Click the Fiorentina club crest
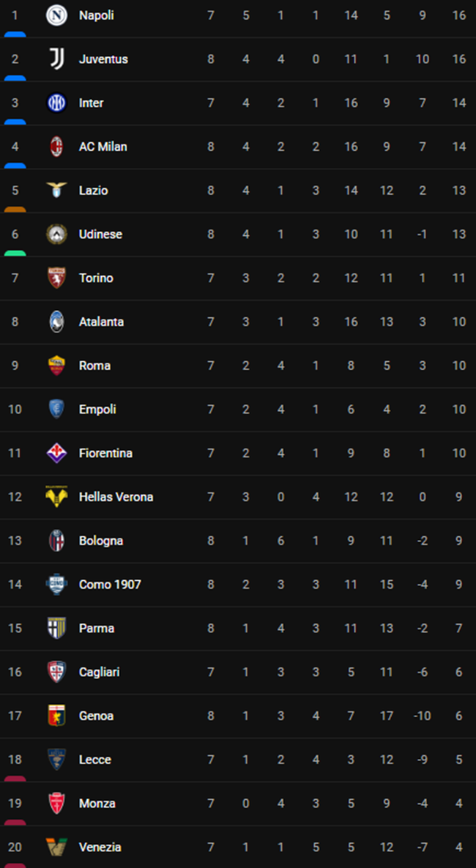This screenshot has height=868, width=476. [56, 453]
